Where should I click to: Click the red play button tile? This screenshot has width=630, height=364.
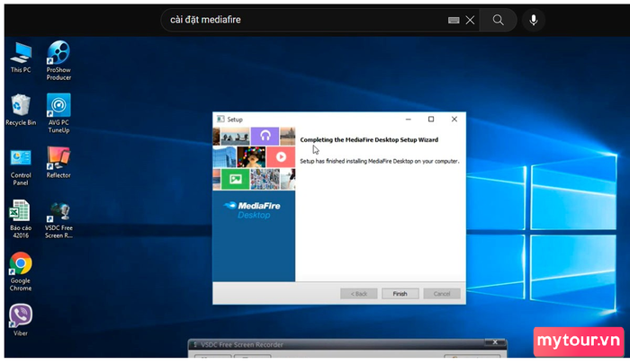(281, 157)
